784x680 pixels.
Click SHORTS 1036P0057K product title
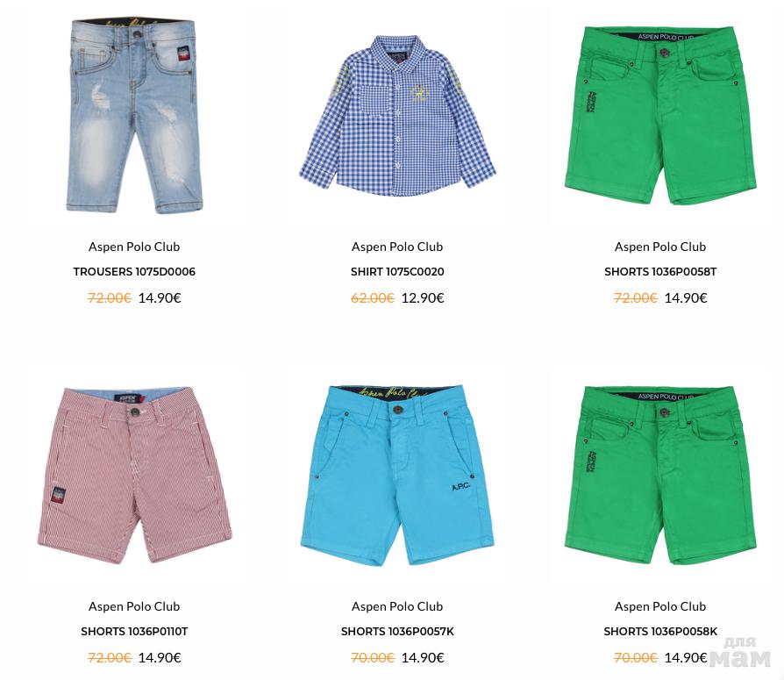[x=397, y=632]
